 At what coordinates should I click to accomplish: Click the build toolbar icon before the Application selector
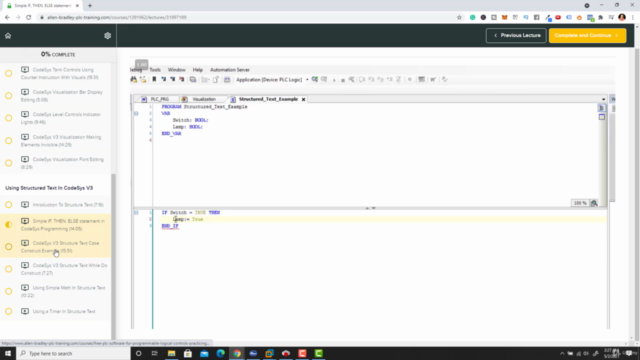tap(227, 80)
